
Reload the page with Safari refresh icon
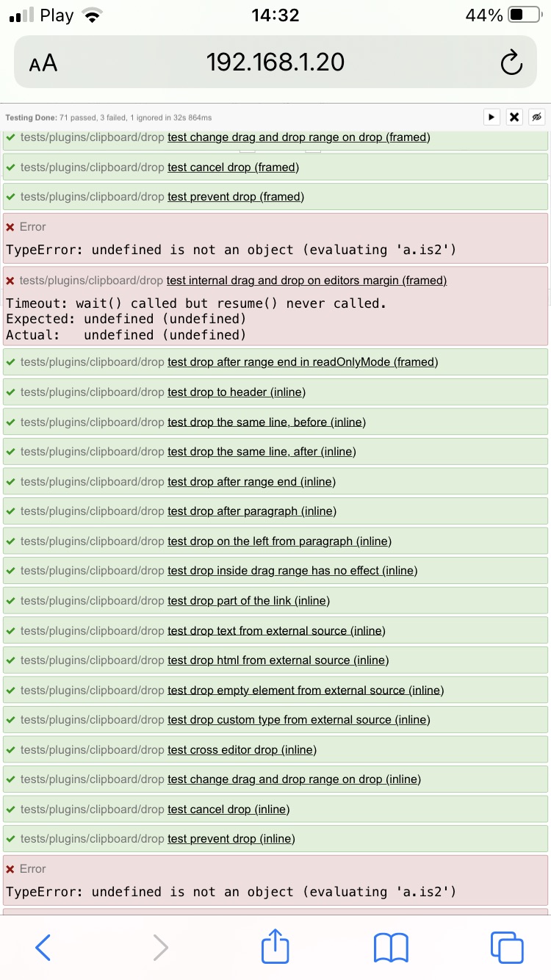[x=511, y=62]
